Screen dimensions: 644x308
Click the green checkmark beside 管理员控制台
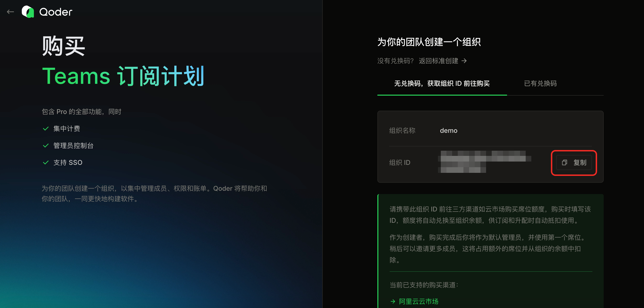tap(46, 146)
